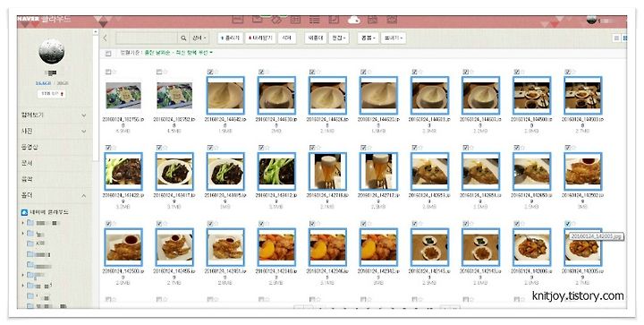Open thumbnail of 20160124_102756.jpg
The image size is (644, 325).
click(123, 96)
